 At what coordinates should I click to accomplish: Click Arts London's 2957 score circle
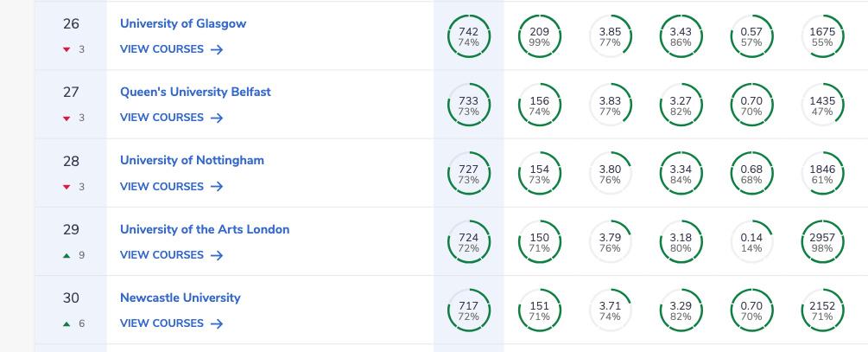point(822,242)
